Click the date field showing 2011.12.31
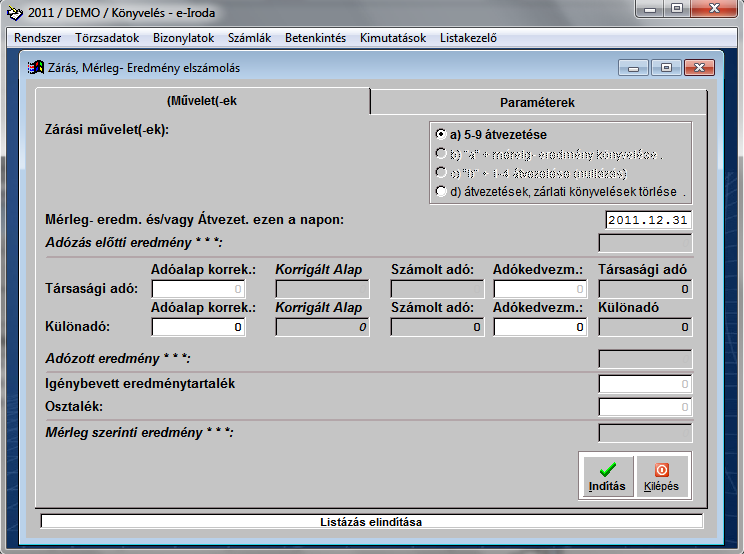 (x=649, y=220)
